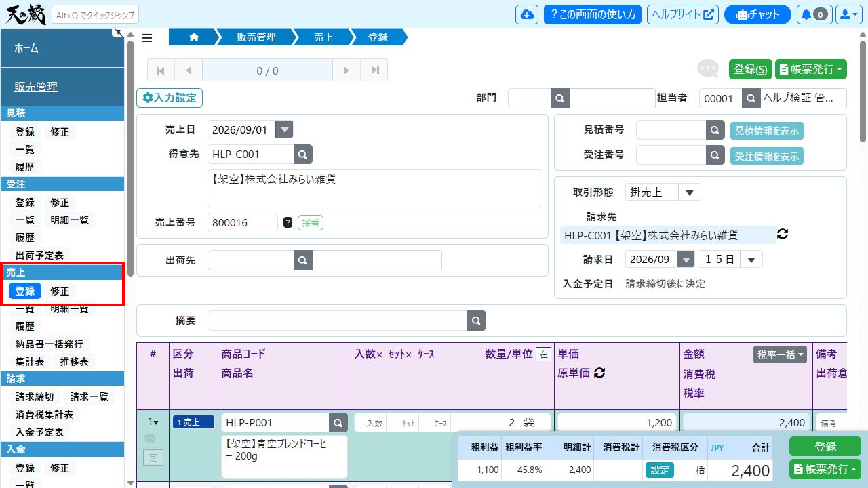Click the 設定 button under 消費税区分
This screenshot has width=868, height=488.
coord(660,470)
